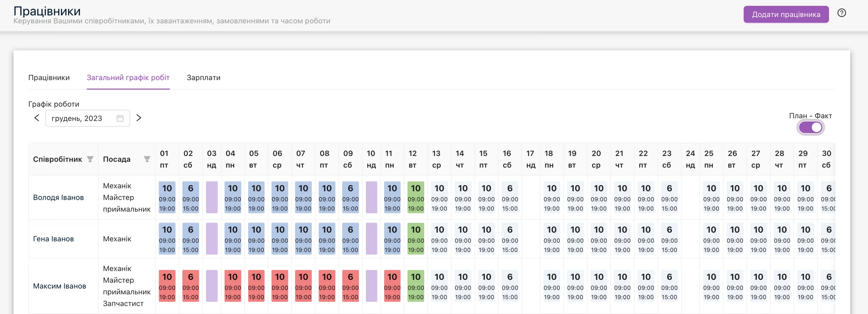
Task: Open employee Гена Іванов
Action: click(53, 239)
